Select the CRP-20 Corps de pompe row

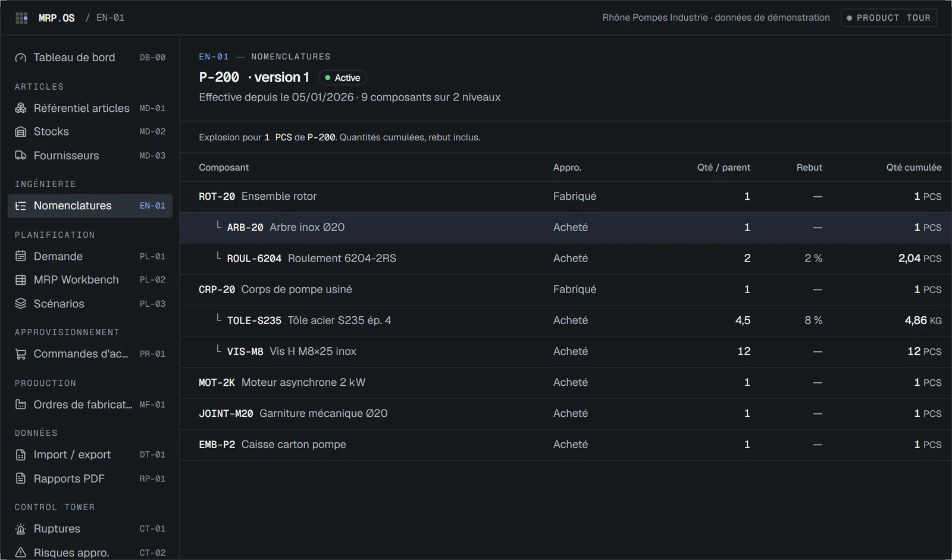click(566, 290)
